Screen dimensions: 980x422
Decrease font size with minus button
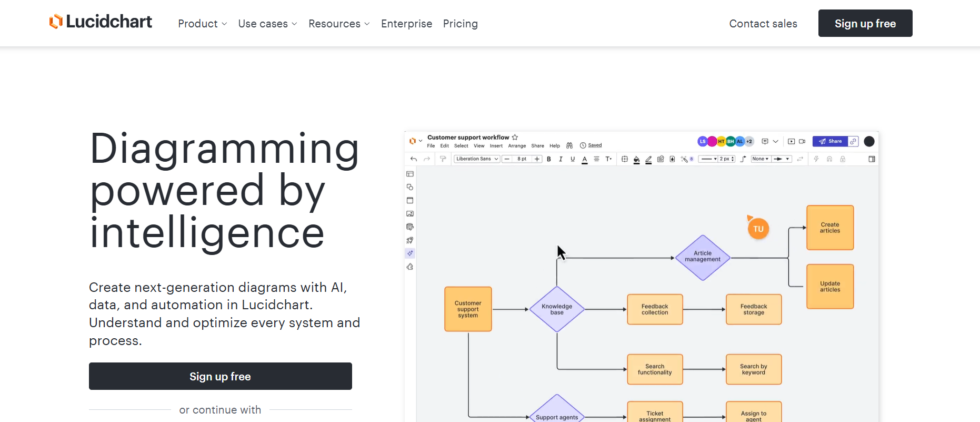pyautogui.click(x=507, y=159)
